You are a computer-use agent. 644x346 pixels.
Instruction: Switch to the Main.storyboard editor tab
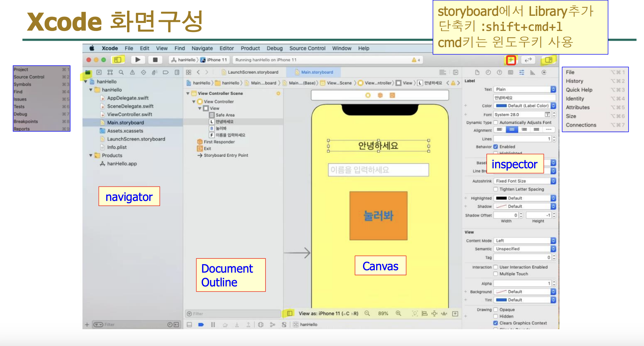[x=314, y=72]
